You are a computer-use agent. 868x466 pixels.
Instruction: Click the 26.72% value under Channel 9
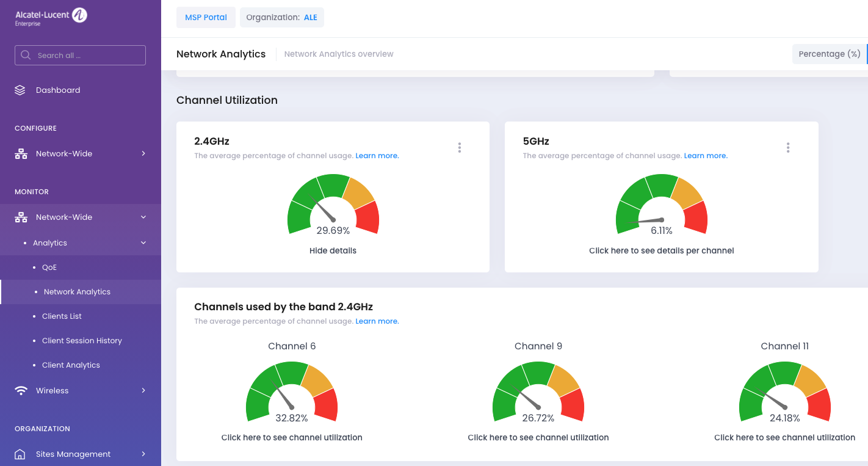(538, 418)
